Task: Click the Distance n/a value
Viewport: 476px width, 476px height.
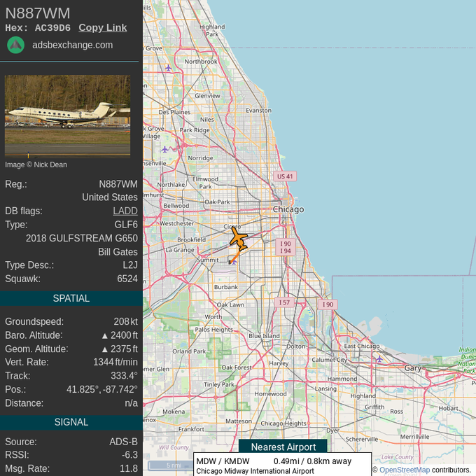Action: click(131, 403)
